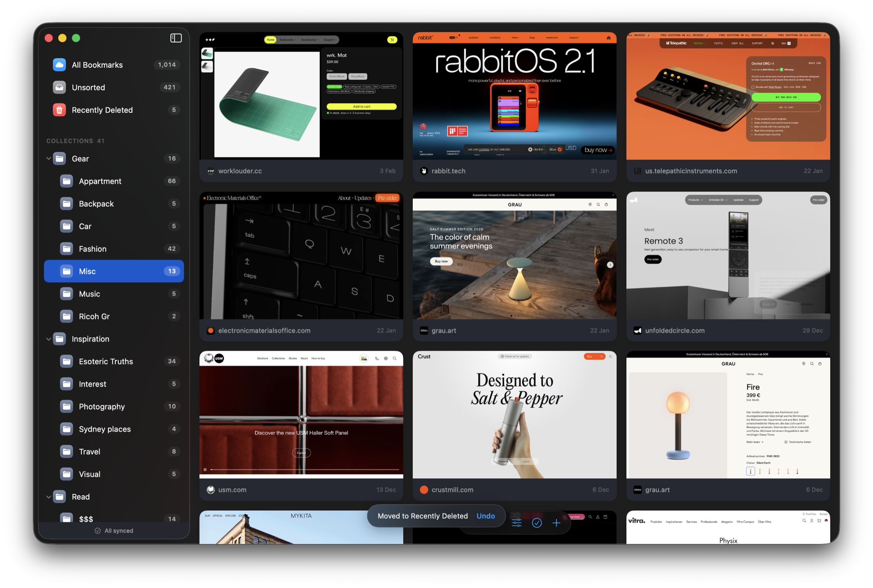Click Undo in the deletion toast
Screen dimensions: 873x588
[486, 516]
